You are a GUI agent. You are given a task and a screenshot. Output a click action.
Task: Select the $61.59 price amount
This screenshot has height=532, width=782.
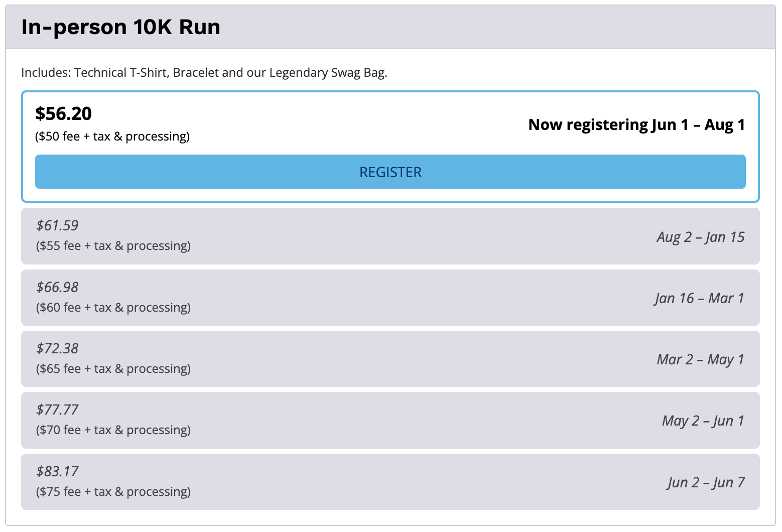point(57,225)
